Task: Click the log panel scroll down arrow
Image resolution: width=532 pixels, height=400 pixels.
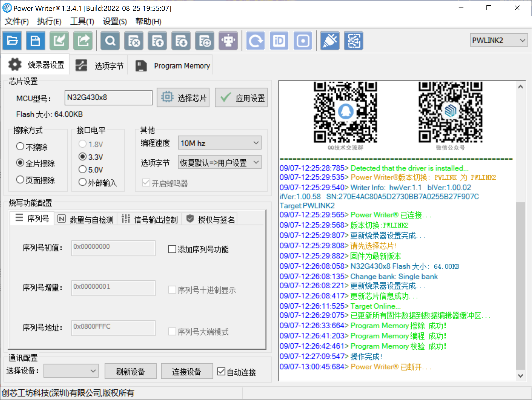Action: (x=520, y=376)
